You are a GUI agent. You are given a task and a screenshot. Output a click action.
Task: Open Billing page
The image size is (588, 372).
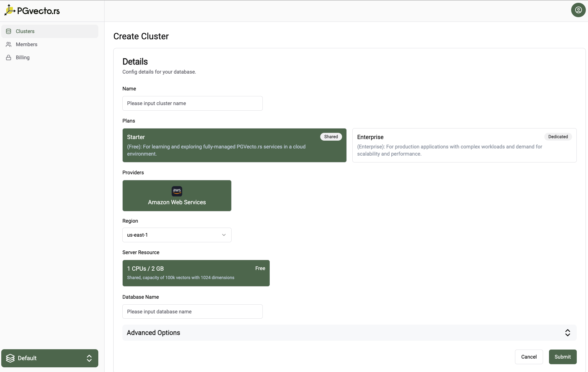click(50, 57)
